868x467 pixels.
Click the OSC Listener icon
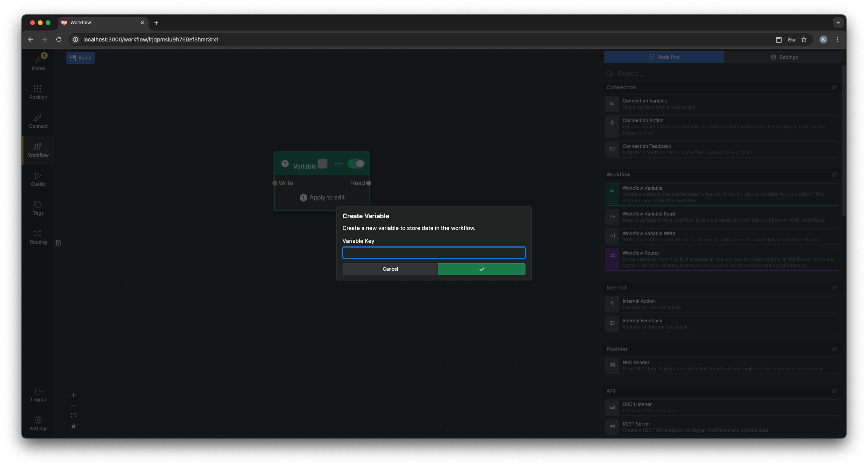tap(612, 407)
